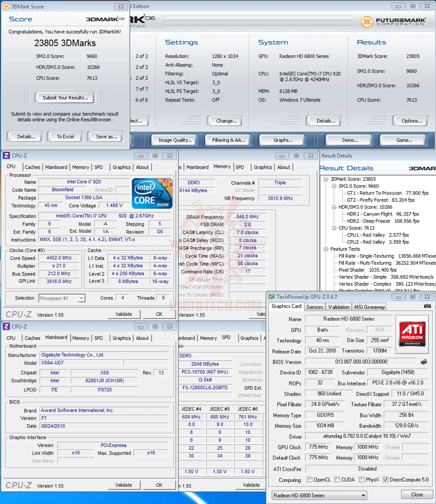The image size is (436, 504).
Task: Close the 3DMark Score dialog
Action: tap(121, 7)
